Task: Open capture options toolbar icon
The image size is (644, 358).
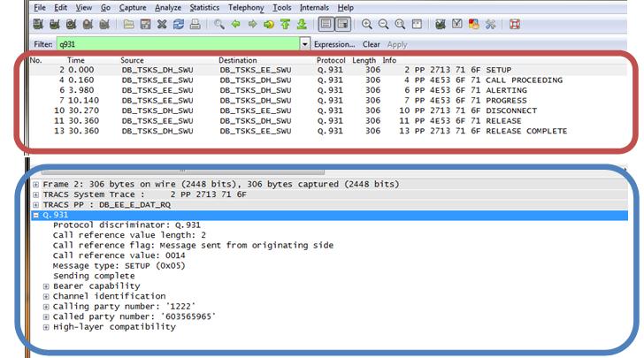Action: (55, 24)
